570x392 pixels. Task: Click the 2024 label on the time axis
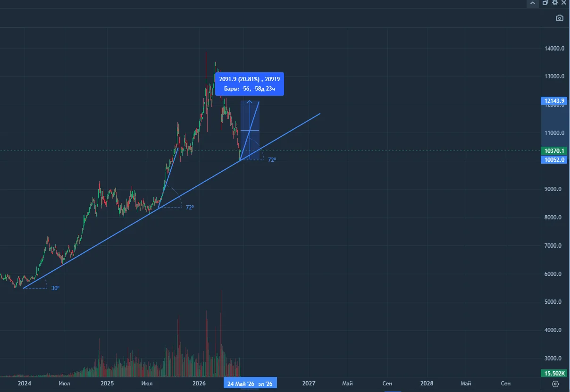click(x=24, y=384)
